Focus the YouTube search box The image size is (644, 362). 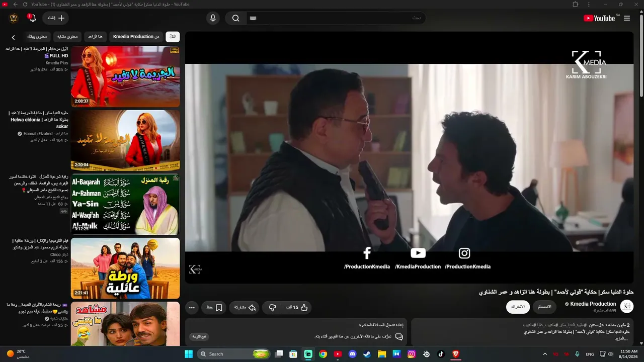(336, 18)
